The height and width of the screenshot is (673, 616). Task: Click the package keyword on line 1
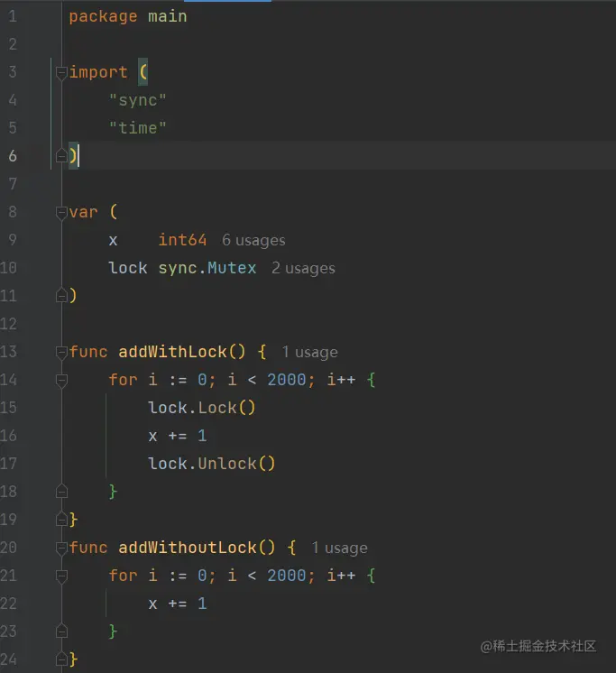pyautogui.click(x=104, y=17)
